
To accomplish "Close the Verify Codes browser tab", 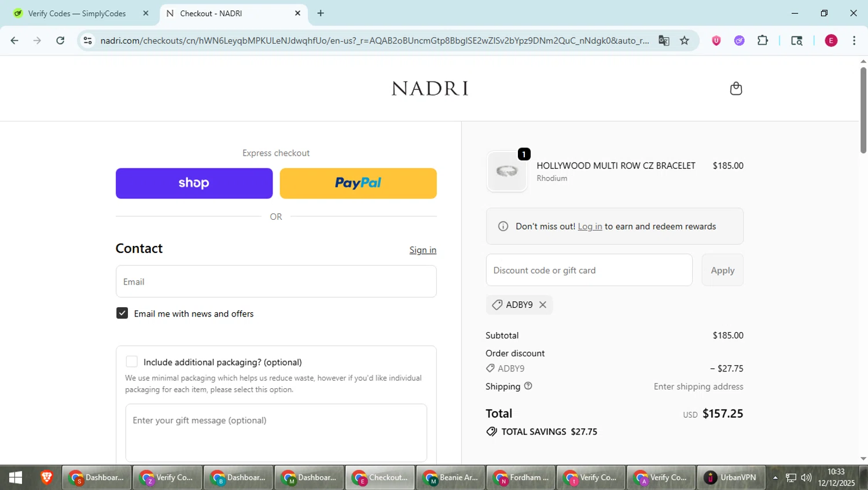I will pos(145,13).
